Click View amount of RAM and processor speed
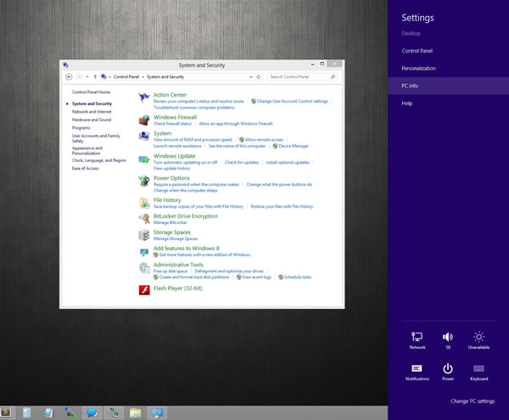 click(193, 140)
